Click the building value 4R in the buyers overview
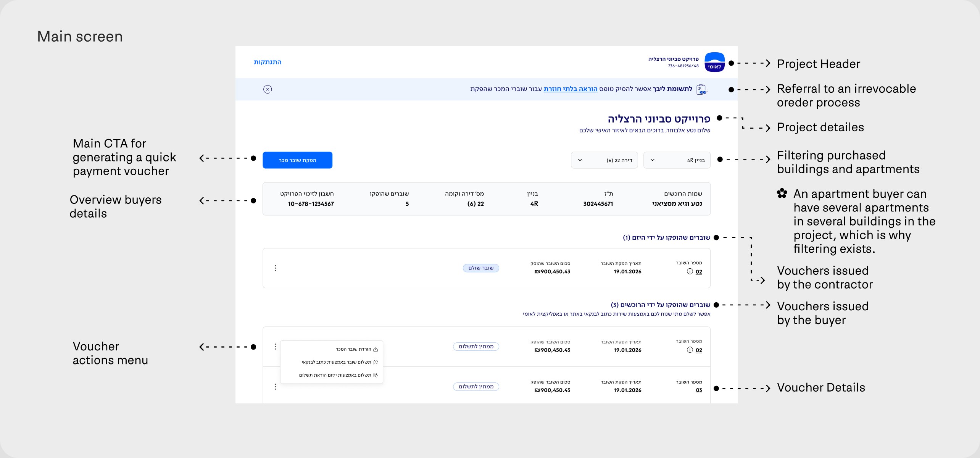The width and height of the screenshot is (980, 458). 534,204
